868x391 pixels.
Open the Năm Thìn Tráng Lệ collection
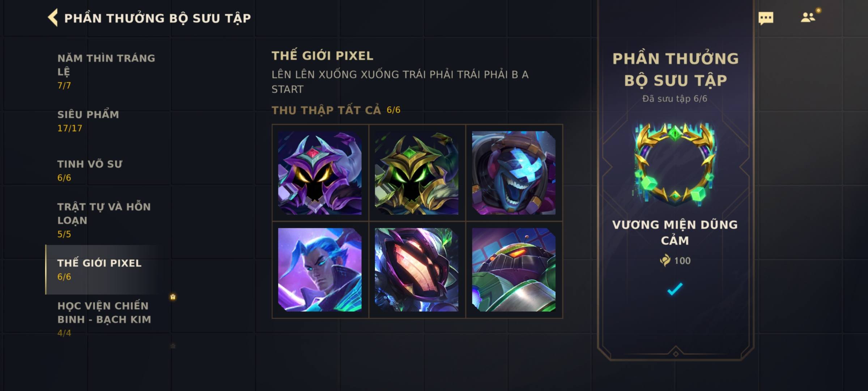coord(107,71)
